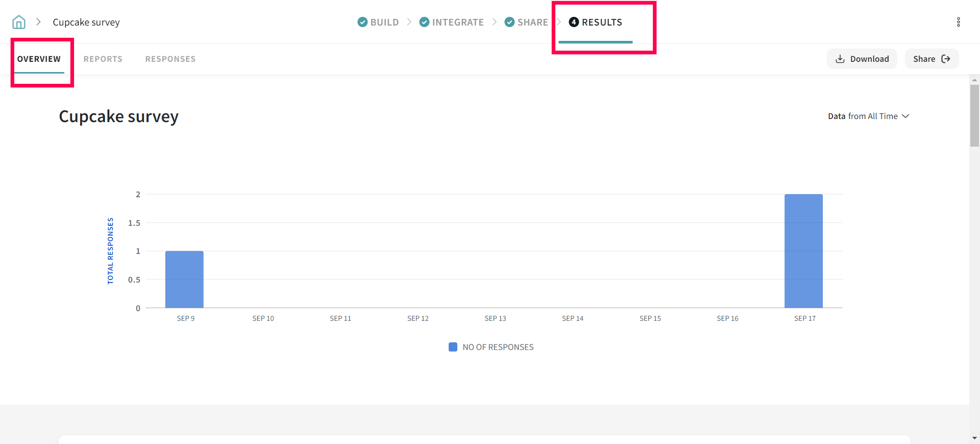Screen dimensions: 980x444
Task: Open the three-dot more options menu
Action: click(958, 22)
